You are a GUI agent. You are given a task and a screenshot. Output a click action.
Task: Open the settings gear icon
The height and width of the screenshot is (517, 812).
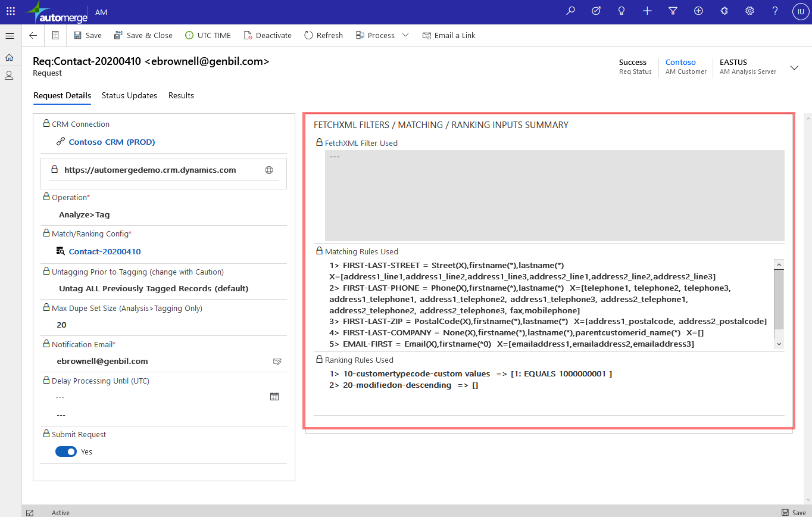click(x=749, y=11)
